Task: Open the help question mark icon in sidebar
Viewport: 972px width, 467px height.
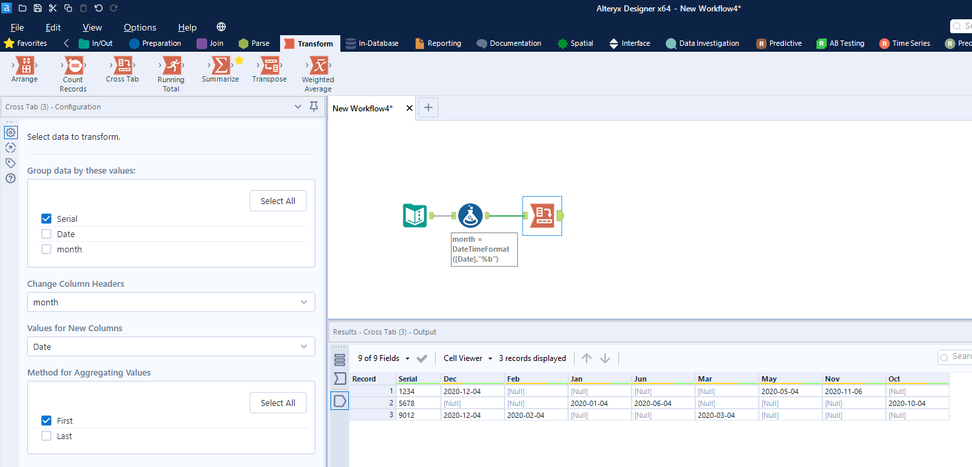Action: (x=11, y=179)
